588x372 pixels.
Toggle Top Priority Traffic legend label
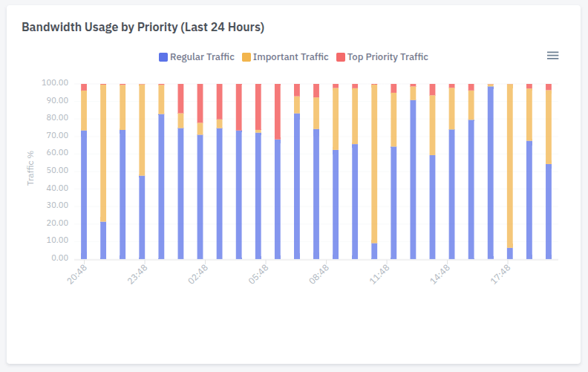(388, 57)
